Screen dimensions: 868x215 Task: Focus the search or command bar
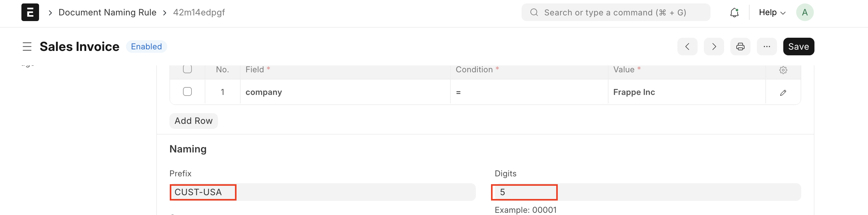(x=615, y=13)
